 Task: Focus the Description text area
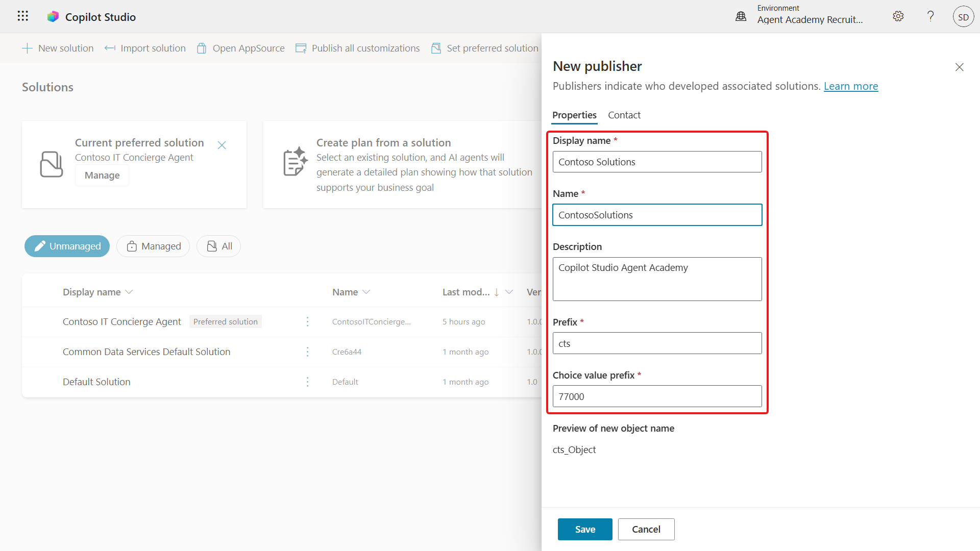657,279
